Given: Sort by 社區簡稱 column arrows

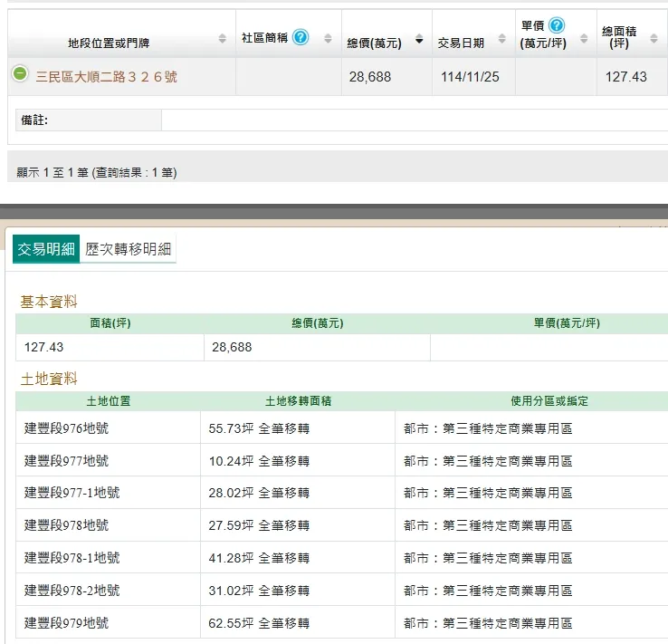Looking at the screenshot, I should pyautogui.click(x=328, y=38).
